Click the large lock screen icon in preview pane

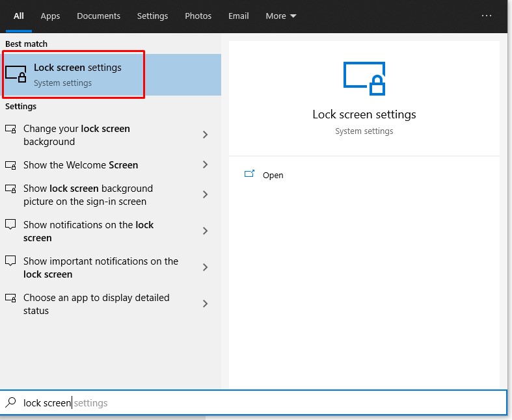(x=364, y=78)
